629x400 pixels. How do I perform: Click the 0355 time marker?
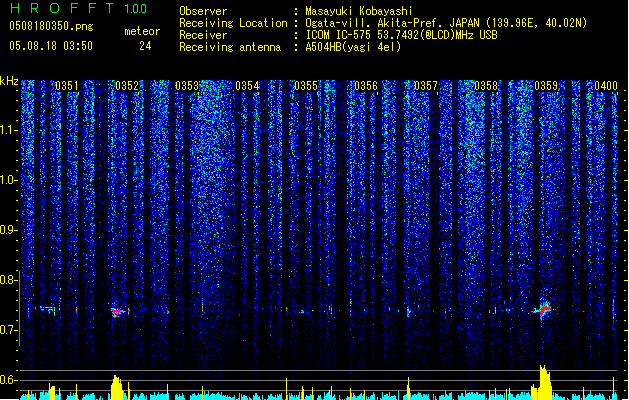(x=306, y=86)
